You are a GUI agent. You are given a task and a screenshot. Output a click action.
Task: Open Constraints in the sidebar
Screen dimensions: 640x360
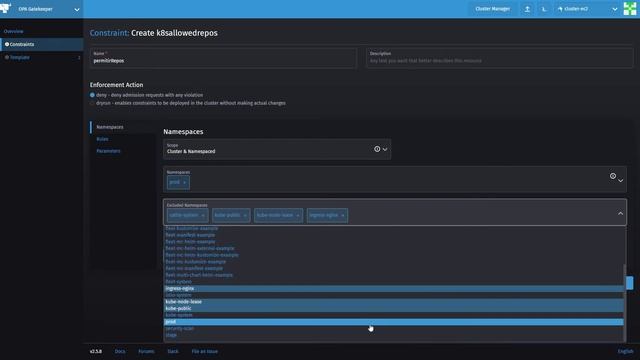point(42,44)
